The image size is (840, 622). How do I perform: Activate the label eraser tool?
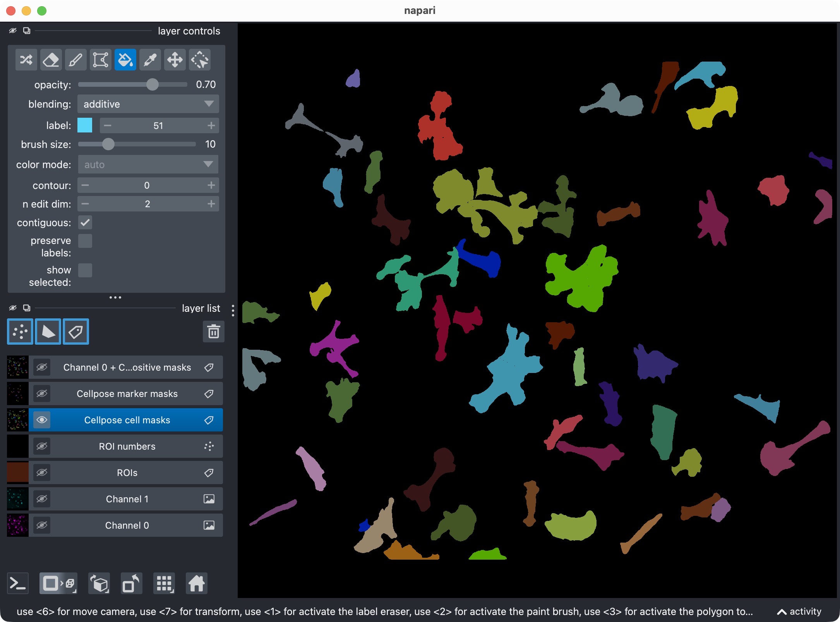point(51,60)
